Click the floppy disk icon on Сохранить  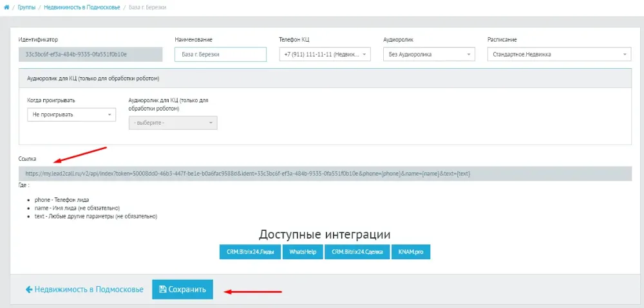[162, 289]
